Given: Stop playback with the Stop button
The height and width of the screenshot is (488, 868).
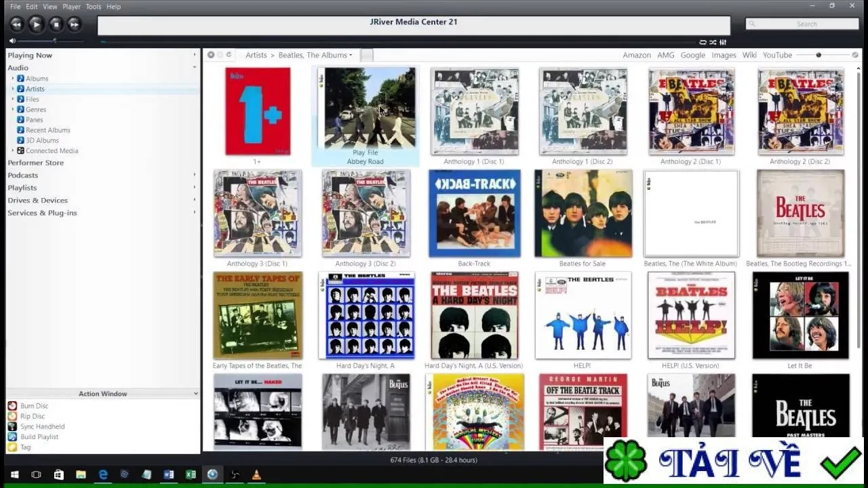Looking at the screenshot, I should click(56, 24).
